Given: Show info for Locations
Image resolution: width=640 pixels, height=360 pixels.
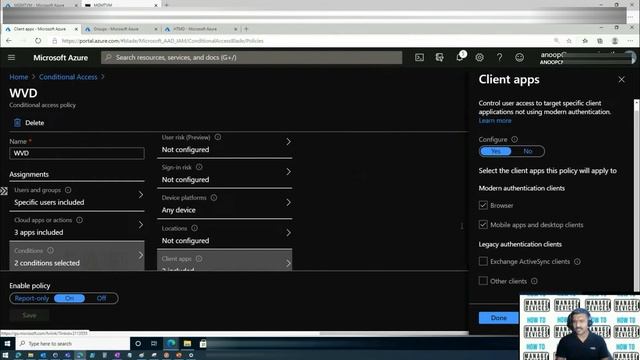Looking at the screenshot, I should (x=194, y=228).
